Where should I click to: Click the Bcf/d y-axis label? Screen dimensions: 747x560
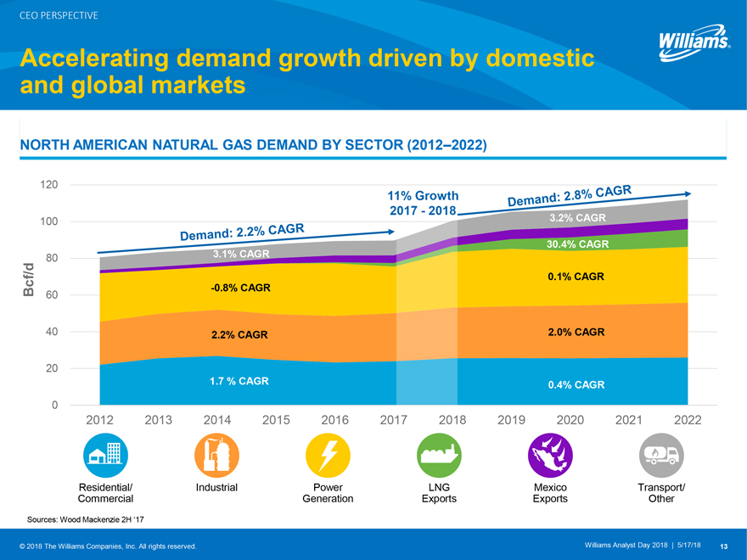(29, 281)
